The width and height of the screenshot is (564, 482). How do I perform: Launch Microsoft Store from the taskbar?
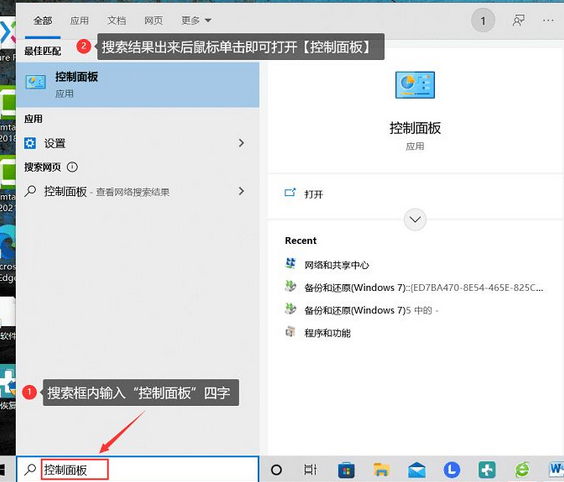coord(346,470)
